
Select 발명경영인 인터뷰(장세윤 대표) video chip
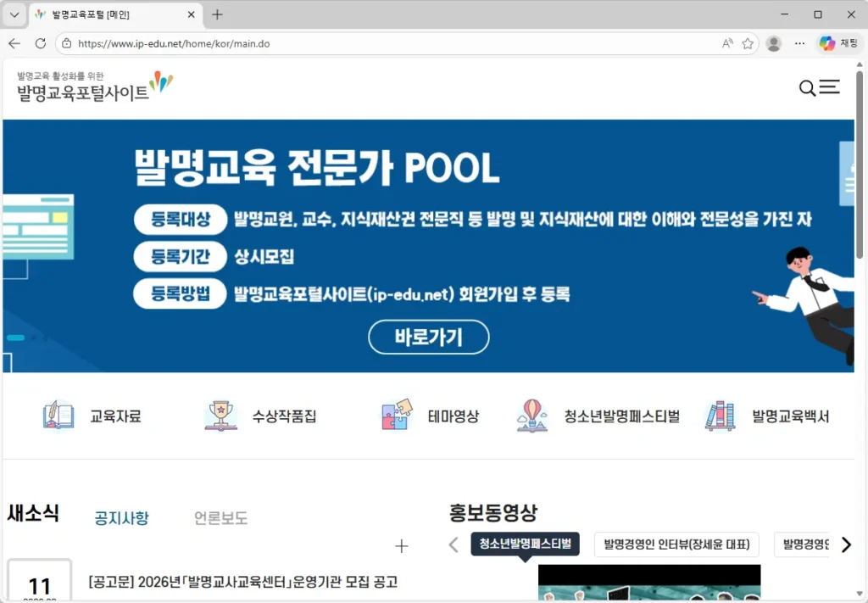(x=676, y=544)
